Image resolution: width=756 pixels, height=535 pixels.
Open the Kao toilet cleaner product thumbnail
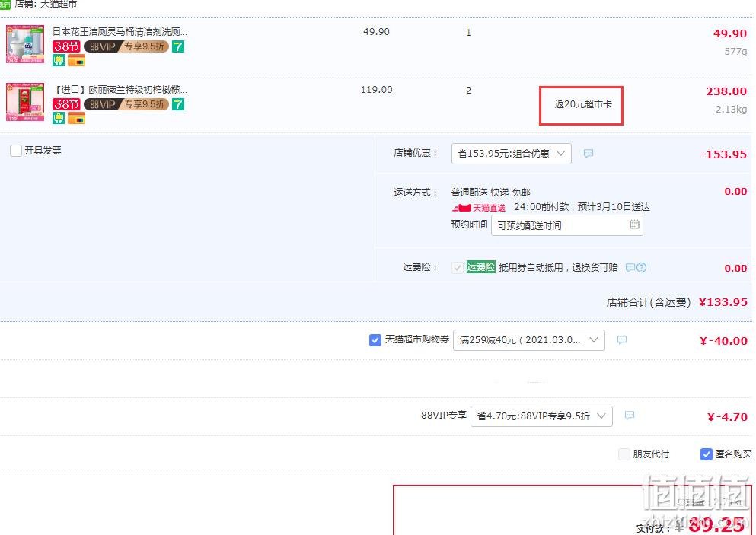[25, 44]
